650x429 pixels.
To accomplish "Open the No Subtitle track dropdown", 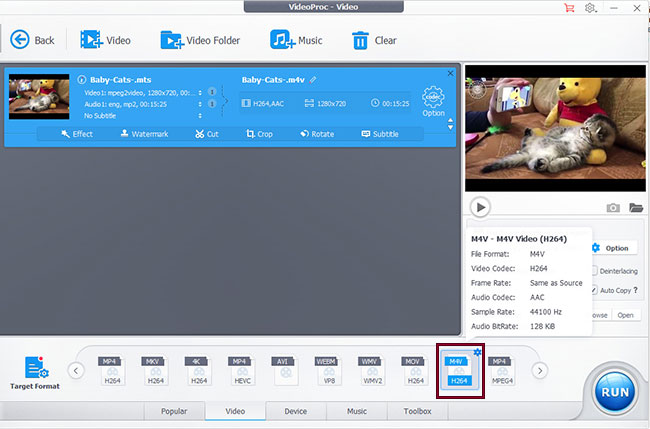I will [x=200, y=116].
